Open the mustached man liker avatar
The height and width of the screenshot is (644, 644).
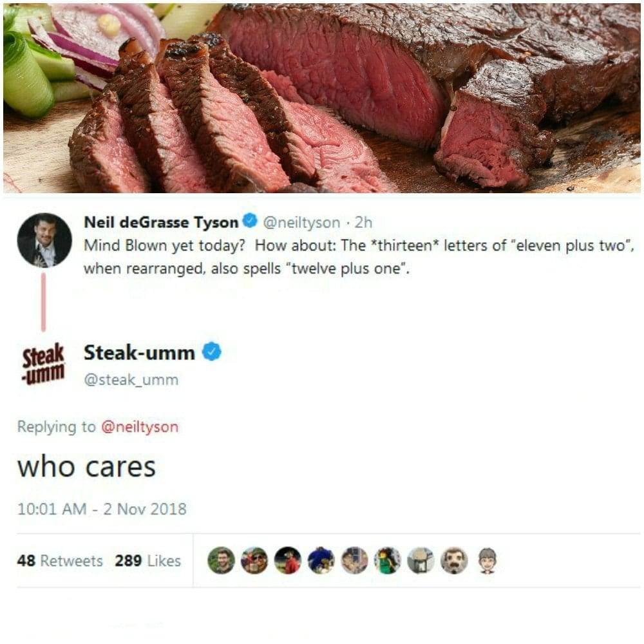point(454,560)
